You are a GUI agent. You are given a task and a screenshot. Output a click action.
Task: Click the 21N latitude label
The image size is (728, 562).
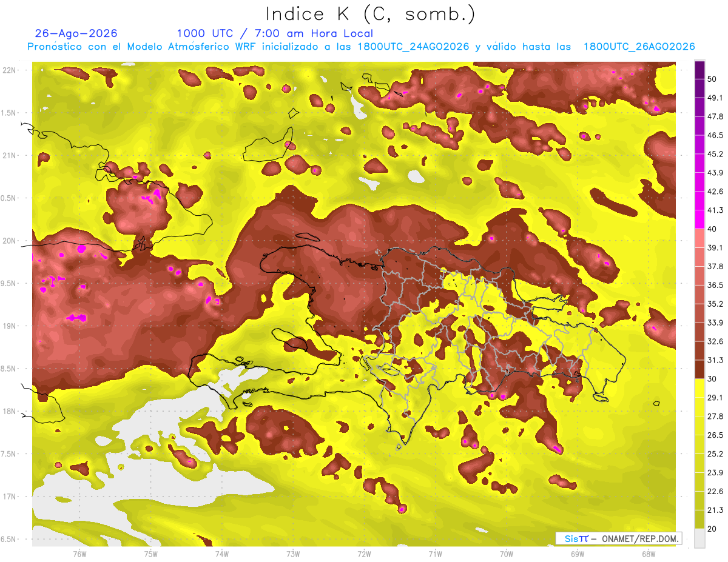9,155
